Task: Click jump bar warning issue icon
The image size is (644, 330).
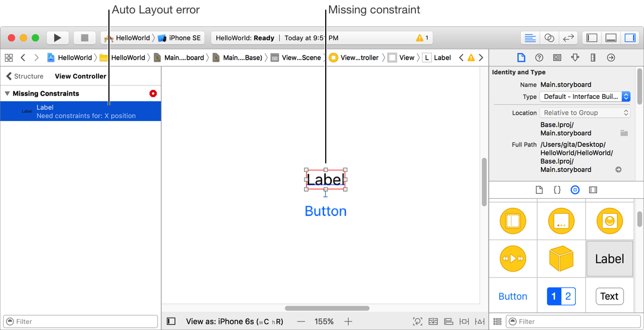Action: pos(471,58)
